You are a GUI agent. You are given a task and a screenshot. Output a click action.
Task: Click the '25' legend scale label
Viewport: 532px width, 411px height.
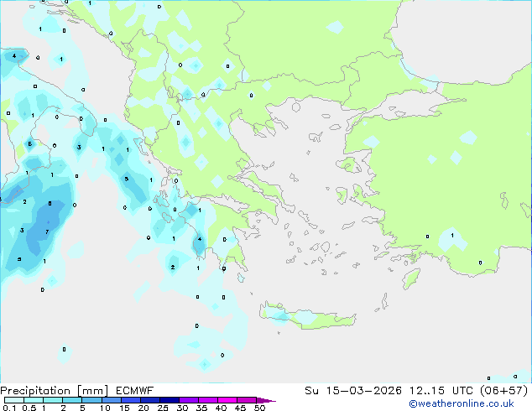coord(163,408)
